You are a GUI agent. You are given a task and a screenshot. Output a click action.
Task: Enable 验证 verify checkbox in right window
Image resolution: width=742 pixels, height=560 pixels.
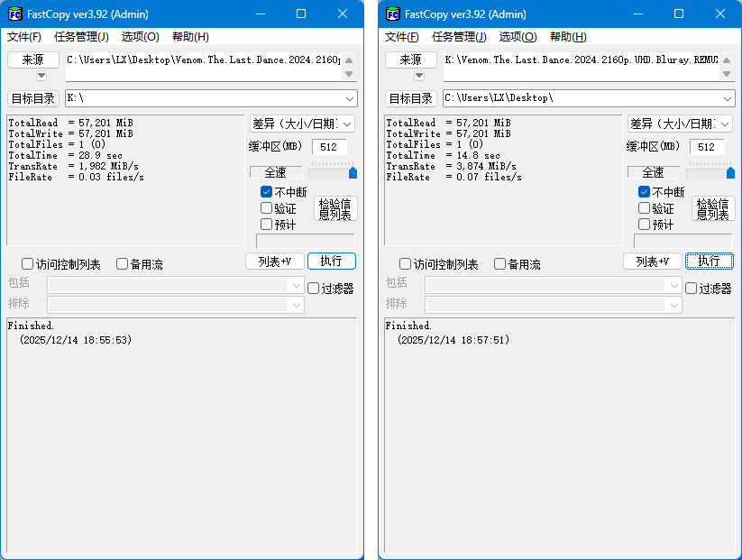point(644,207)
